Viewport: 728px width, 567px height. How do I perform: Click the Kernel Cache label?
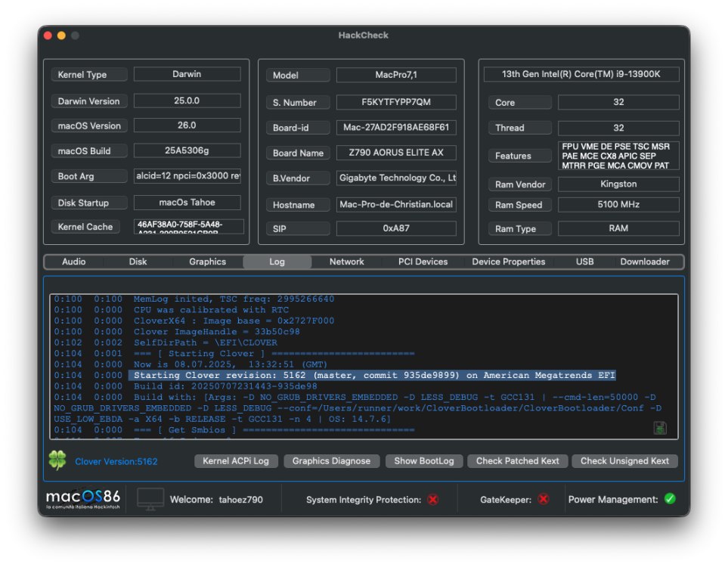click(85, 227)
